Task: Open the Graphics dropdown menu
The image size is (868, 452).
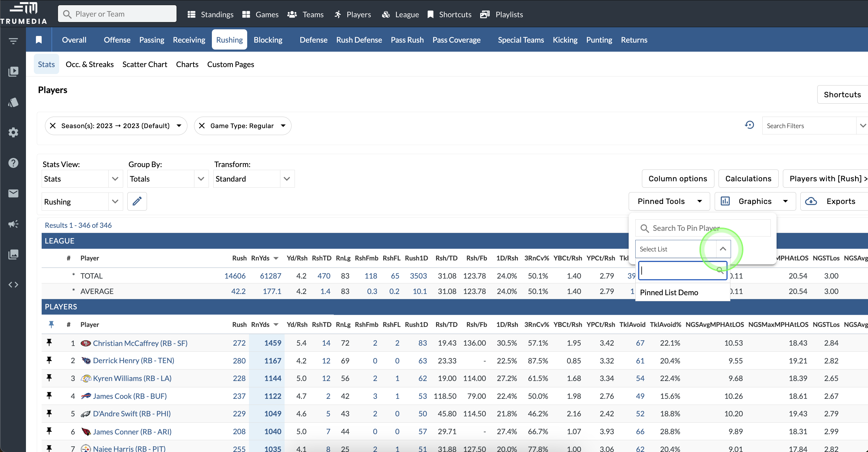Action: pos(755,202)
